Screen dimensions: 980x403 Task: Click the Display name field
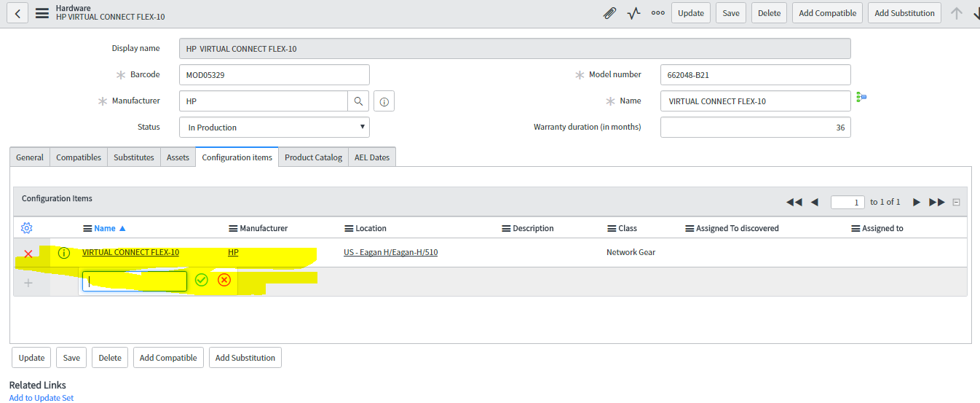[x=515, y=49]
